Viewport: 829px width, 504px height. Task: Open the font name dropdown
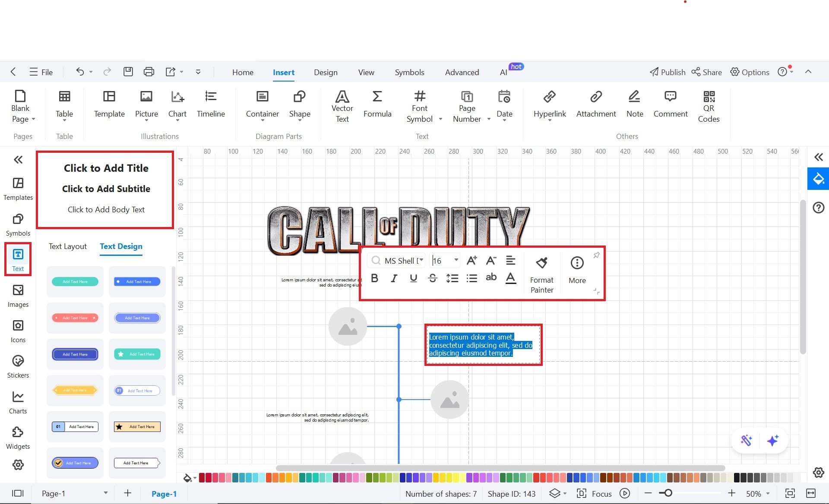(x=421, y=260)
